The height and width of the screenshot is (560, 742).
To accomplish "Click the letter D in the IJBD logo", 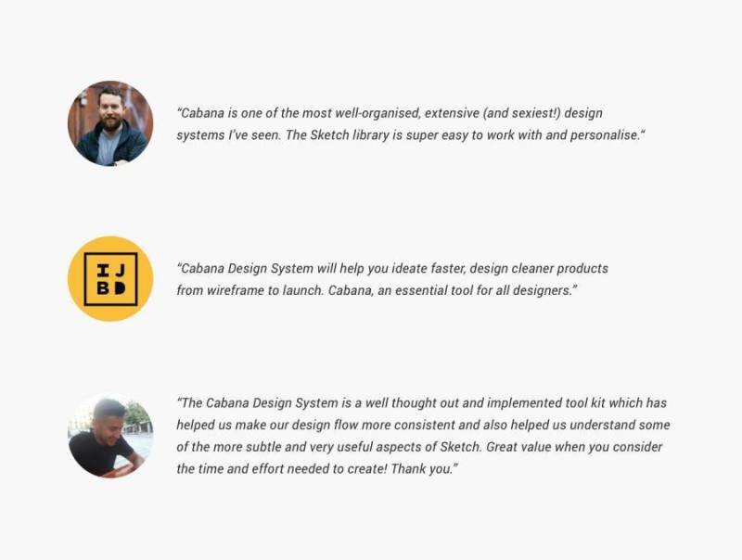I will 121,289.
